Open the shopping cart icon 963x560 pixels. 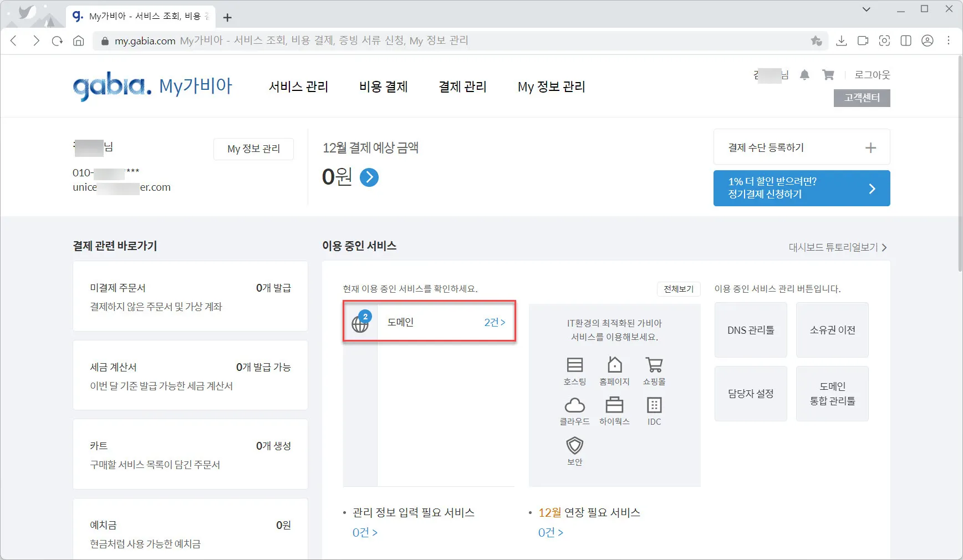(828, 75)
